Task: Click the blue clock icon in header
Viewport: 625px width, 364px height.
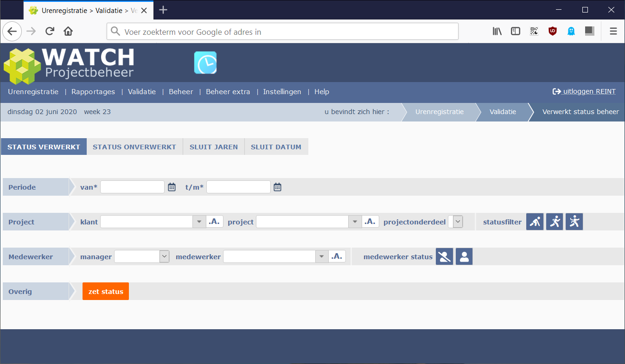Action: click(205, 63)
